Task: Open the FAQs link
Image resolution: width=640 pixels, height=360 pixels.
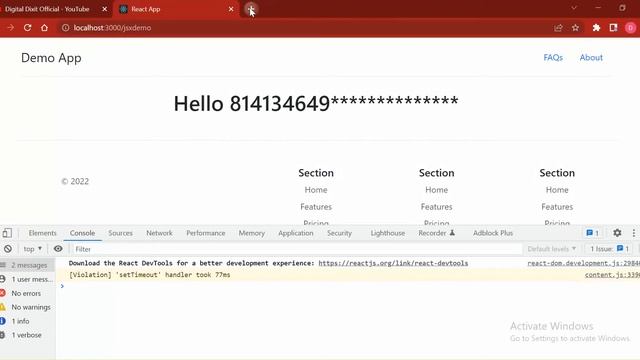Action: [553, 58]
